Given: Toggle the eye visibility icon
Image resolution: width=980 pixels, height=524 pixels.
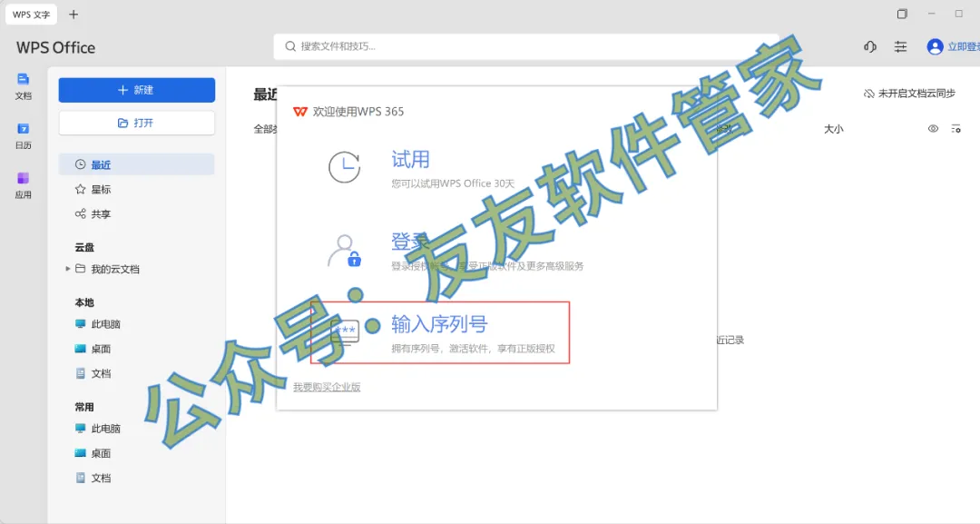Looking at the screenshot, I should (933, 129).
